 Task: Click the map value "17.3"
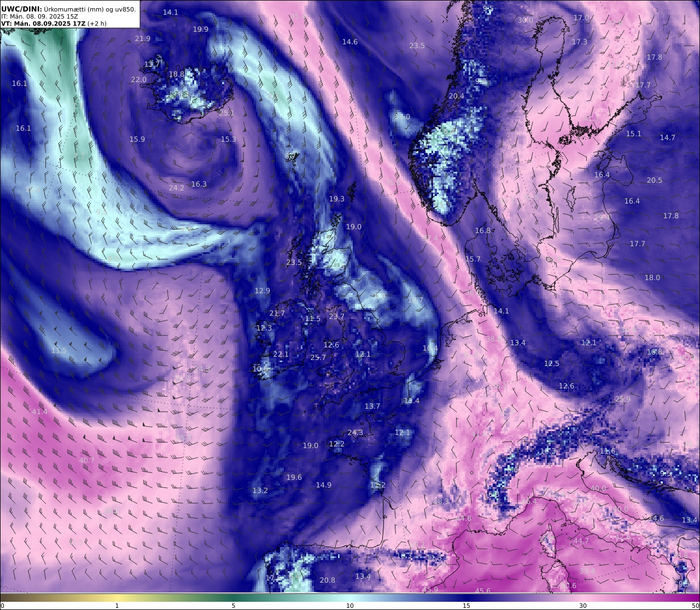[580, 42]
